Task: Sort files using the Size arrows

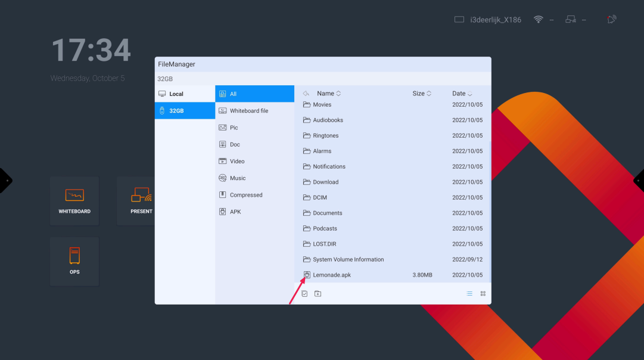Action: pos(421,93)
